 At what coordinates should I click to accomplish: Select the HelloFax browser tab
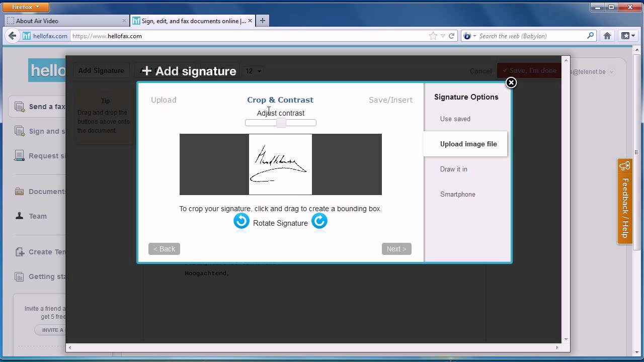(193, 21)
